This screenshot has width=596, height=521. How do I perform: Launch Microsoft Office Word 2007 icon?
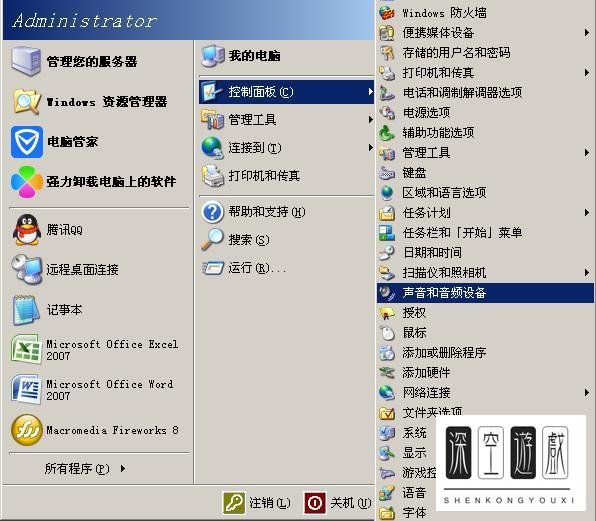26,390
